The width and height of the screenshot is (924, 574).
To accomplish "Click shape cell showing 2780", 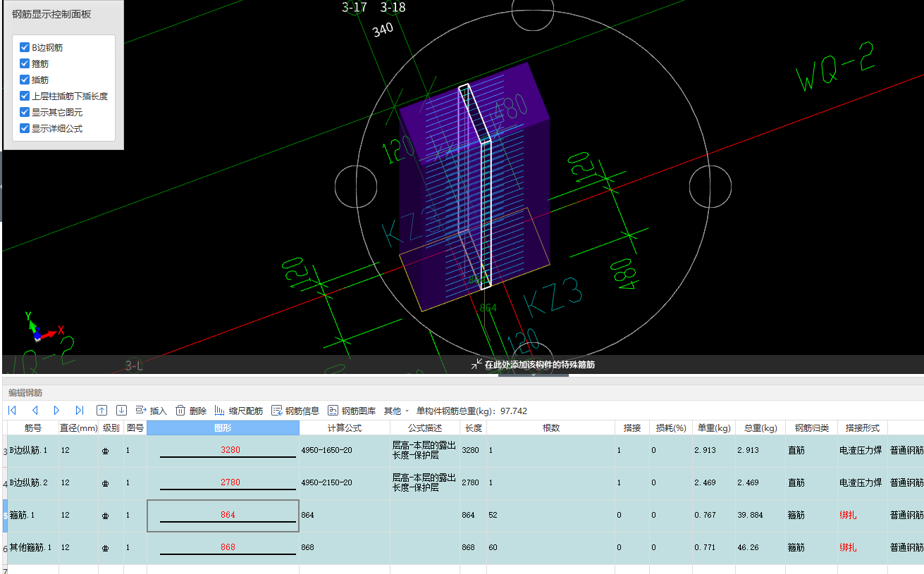I will coord(223,483).
